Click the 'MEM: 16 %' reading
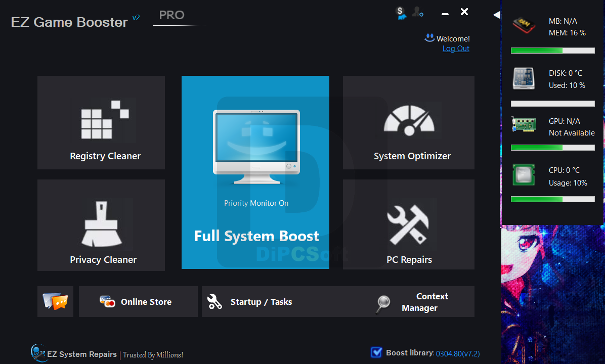The image size is (605, 364). pos(567,33)
